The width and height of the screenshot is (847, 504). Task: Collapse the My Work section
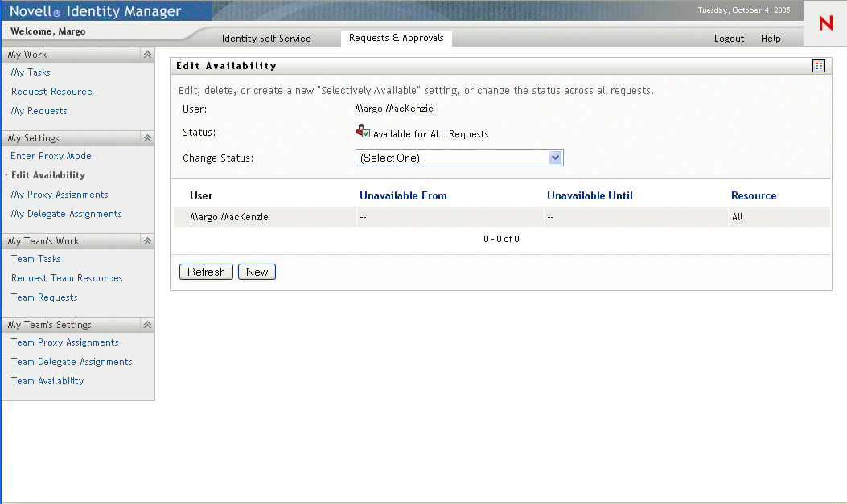147,55
